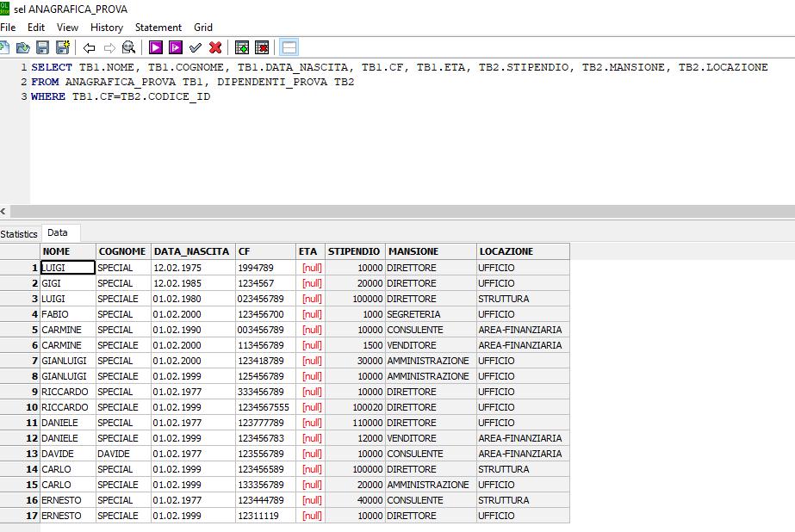Cancel with the red X icon
795x532 pixels.
coord(215,47)
